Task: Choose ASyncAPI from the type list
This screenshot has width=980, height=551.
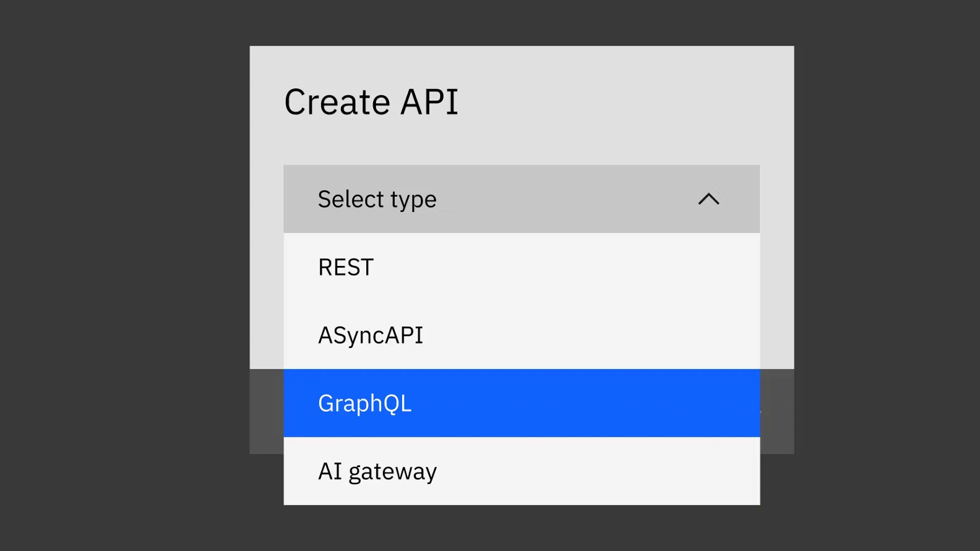Action: click(x=522, y=335)
